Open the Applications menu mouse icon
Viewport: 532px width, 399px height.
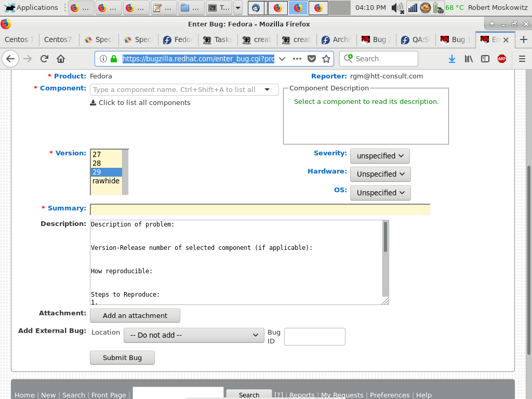9,7
